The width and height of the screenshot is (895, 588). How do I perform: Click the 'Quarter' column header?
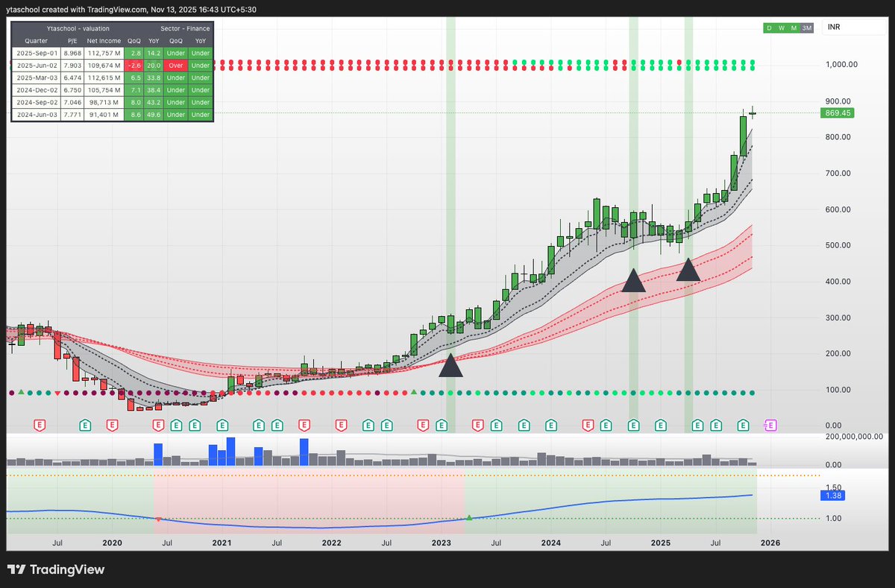(36, 42)
